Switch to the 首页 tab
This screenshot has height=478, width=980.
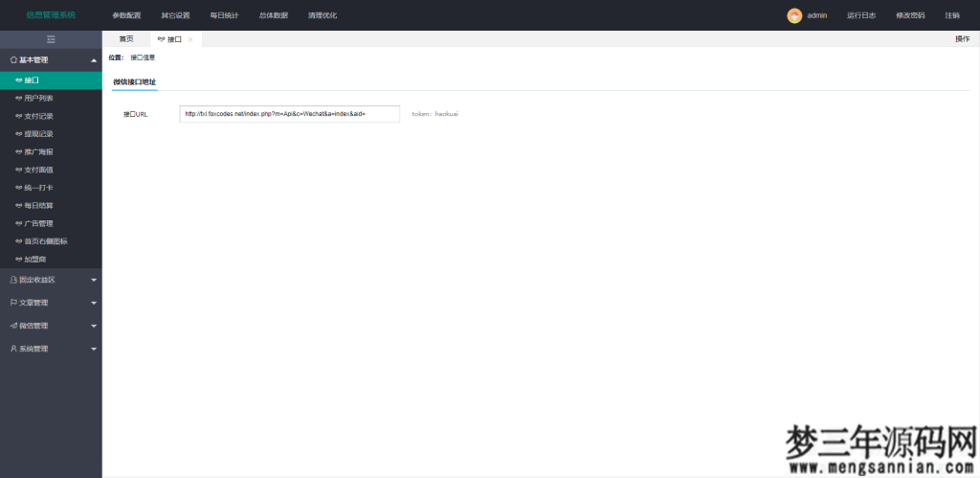[x=126, y=39]
